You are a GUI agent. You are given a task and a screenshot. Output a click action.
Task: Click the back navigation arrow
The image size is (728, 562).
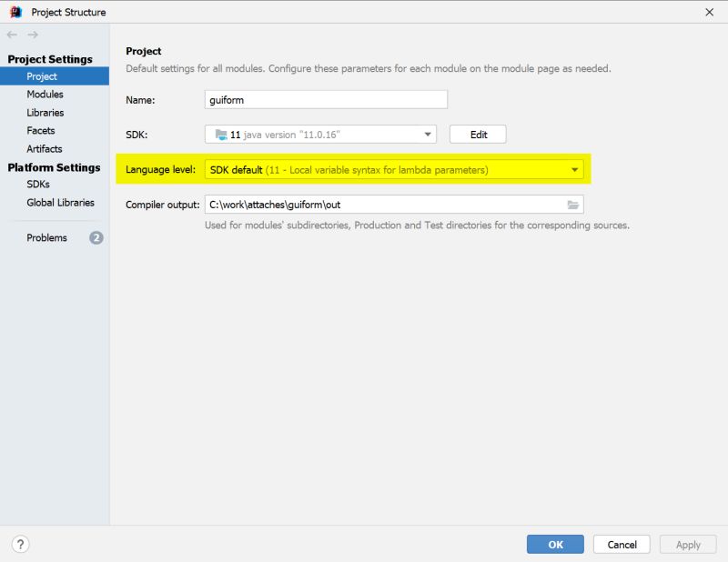click(x=10, y=35)
